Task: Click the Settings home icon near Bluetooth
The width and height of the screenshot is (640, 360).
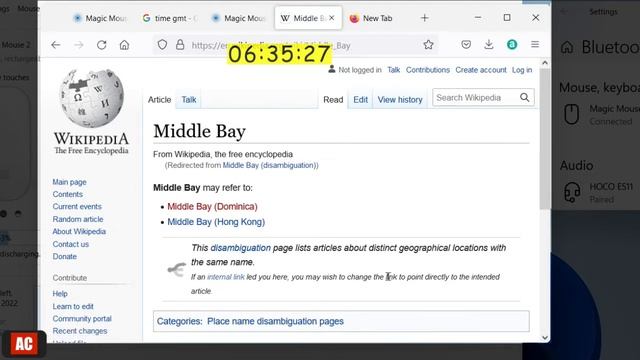Action: (x=567, y=48)
